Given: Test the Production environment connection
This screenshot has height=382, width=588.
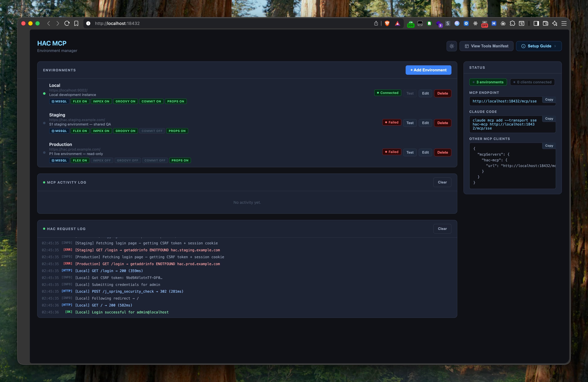Looking at the screenshot, I should click(x=410, y=152).
